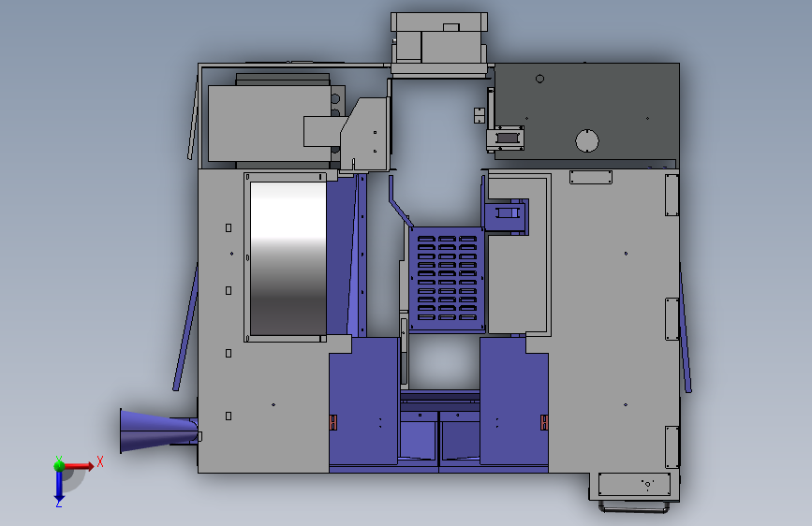The image size is (812, 526).
Task: Select the left blue lower door panel
Action: [x=364, y=402]
